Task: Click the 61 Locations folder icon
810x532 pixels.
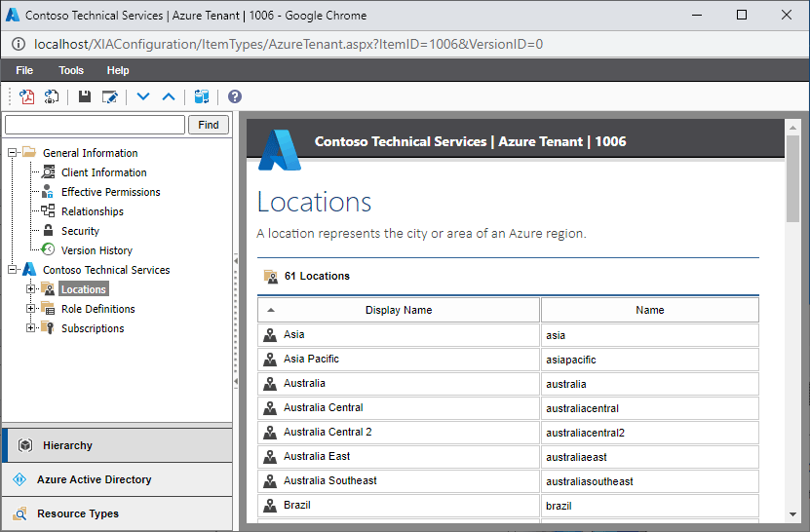Action: click(x=271, y=277)
